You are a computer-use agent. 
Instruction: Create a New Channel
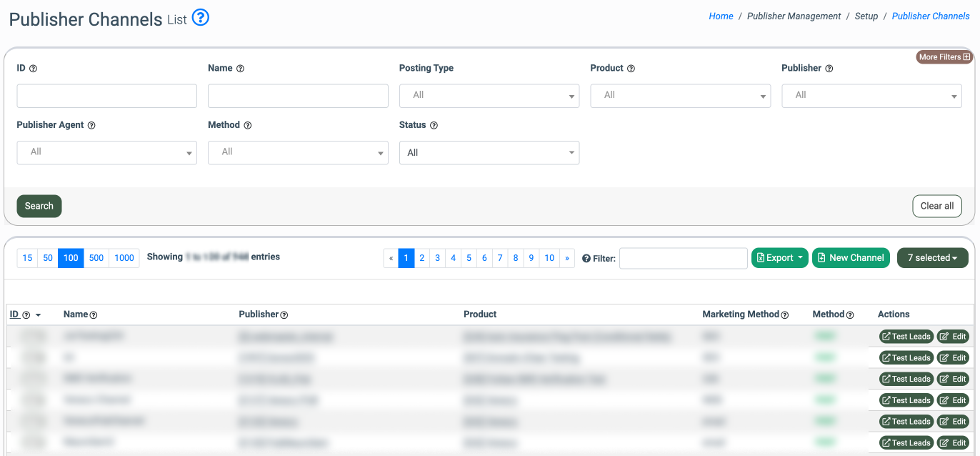point(850,258)
